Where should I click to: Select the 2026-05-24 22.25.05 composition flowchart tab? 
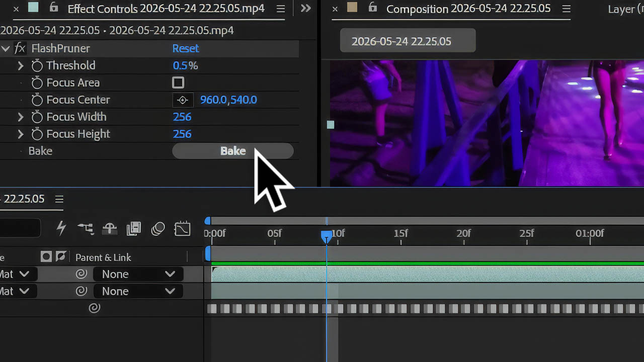click(408, 41)
